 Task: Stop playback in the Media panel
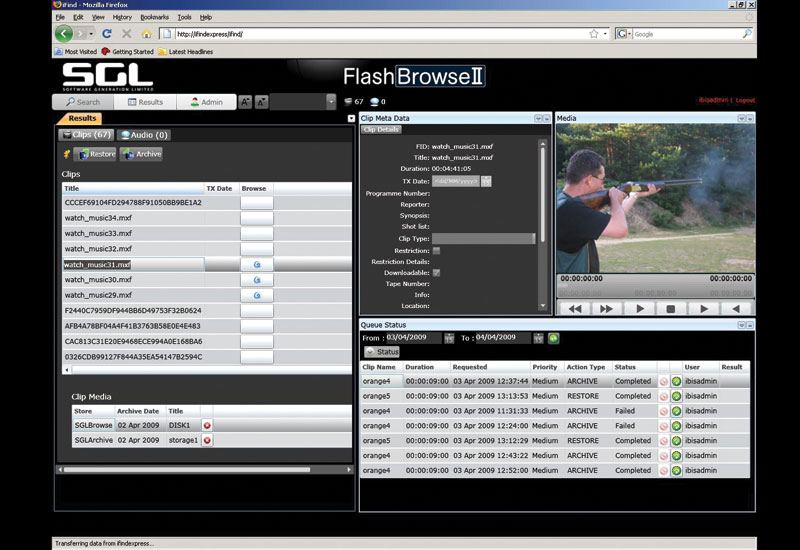point(671,309)
